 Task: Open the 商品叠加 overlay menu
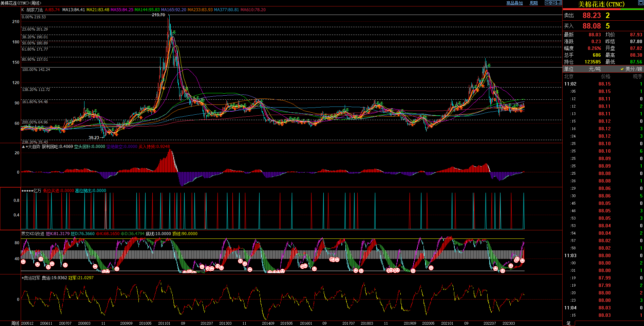(514, 3)
